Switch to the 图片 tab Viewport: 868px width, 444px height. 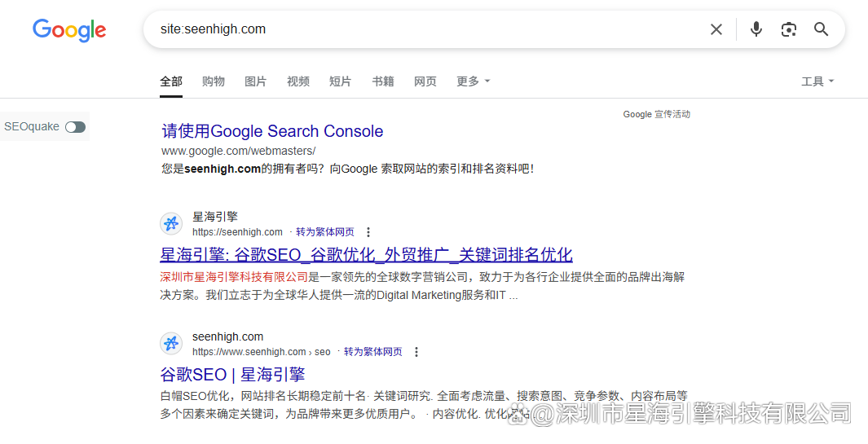coord(255,81)
